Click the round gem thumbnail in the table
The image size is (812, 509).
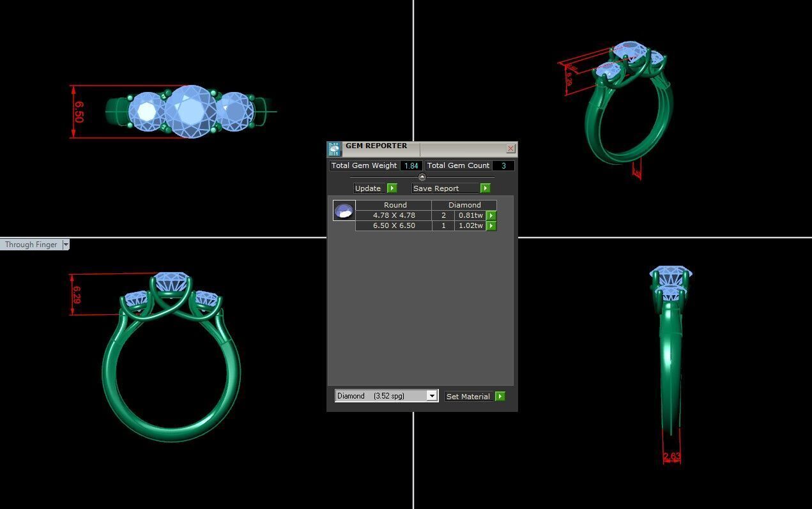pos(344,210)
